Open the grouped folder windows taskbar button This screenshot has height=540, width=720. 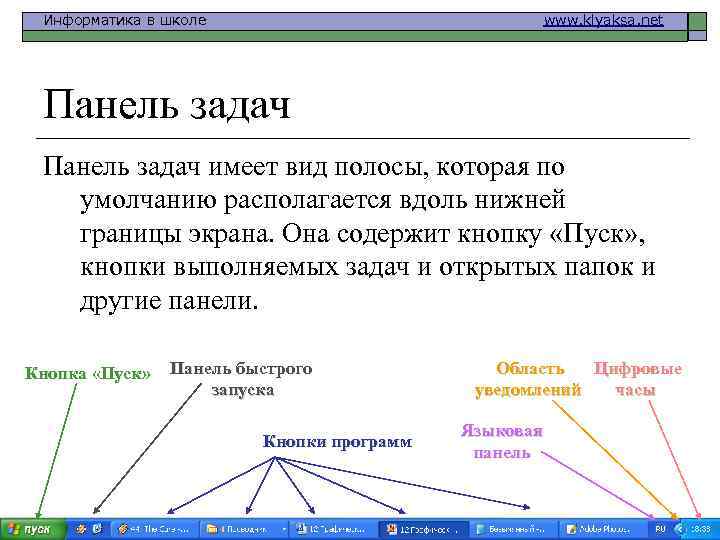point(242,529)
